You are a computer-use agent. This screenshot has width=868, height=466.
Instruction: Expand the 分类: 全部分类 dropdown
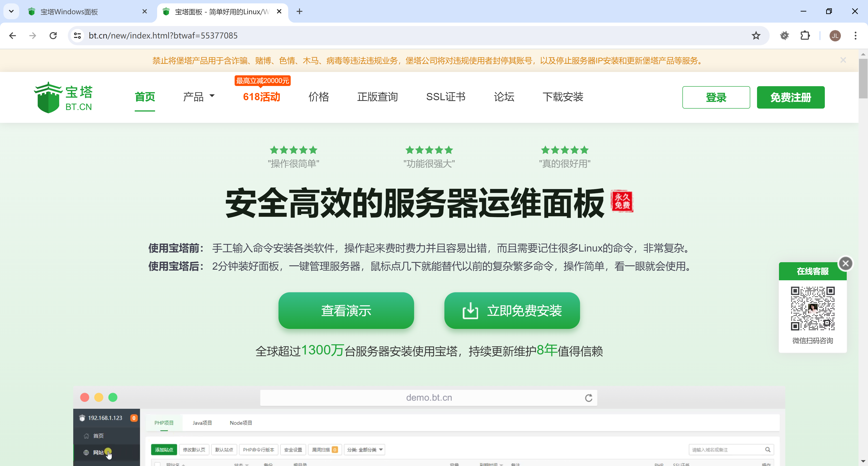click(364, 450)
